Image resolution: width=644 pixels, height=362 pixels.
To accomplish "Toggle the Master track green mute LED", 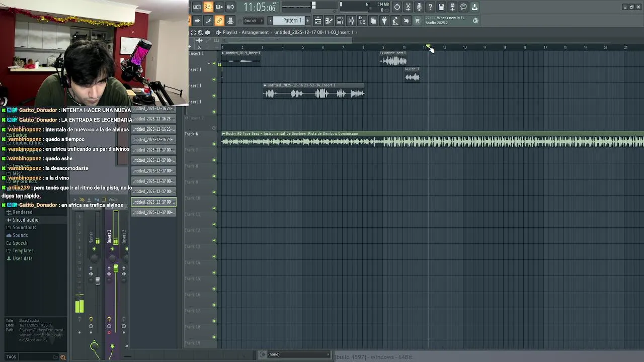I will (94, 249).
